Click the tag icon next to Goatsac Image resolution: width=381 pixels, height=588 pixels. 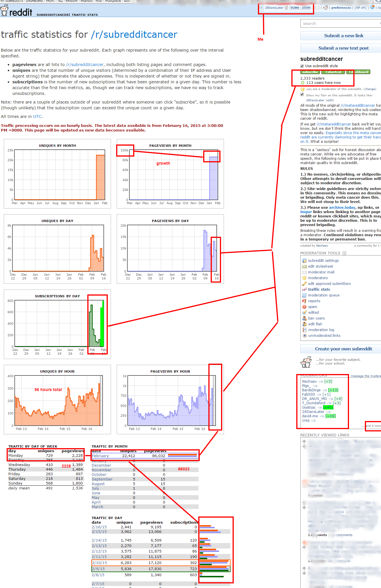[320, 407]
